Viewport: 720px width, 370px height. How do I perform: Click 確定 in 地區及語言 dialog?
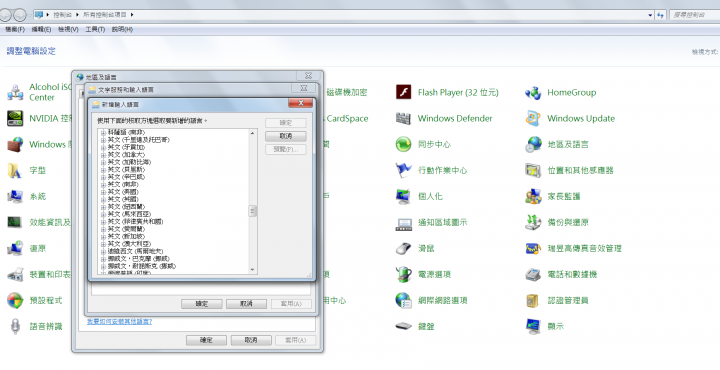pos(206,340)
